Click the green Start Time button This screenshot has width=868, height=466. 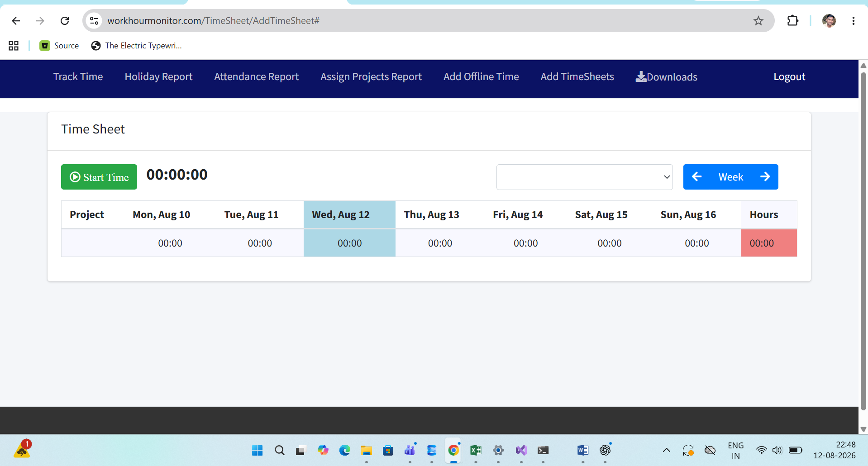coord(99,177)
